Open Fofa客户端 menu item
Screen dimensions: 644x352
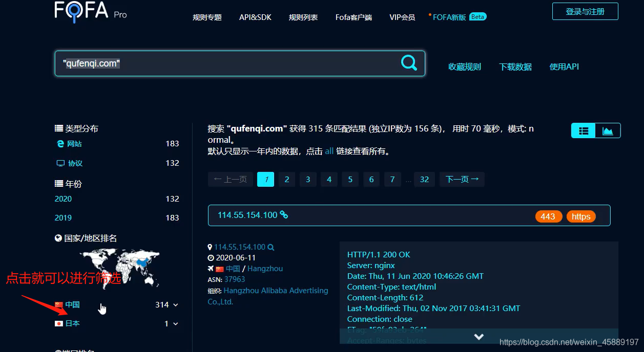pos(354,17)
